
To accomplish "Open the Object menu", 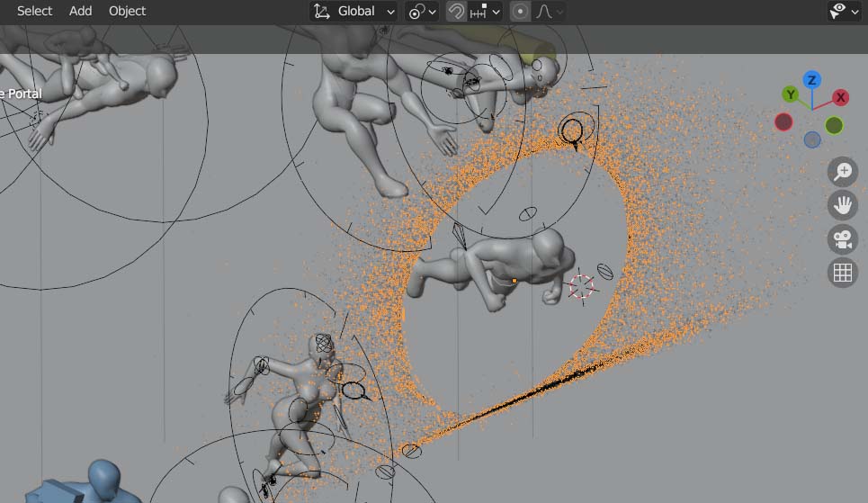I will tap(128, 11).
